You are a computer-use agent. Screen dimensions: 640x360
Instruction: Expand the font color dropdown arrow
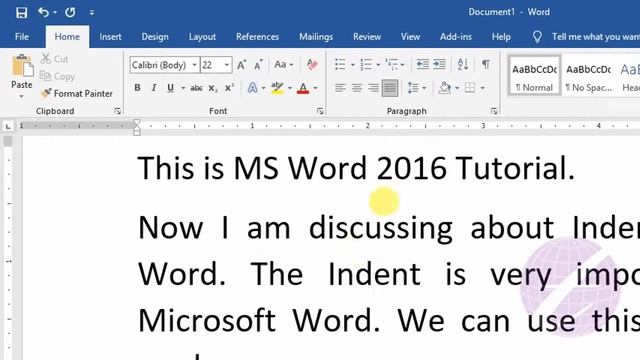[x=315, y=88]
